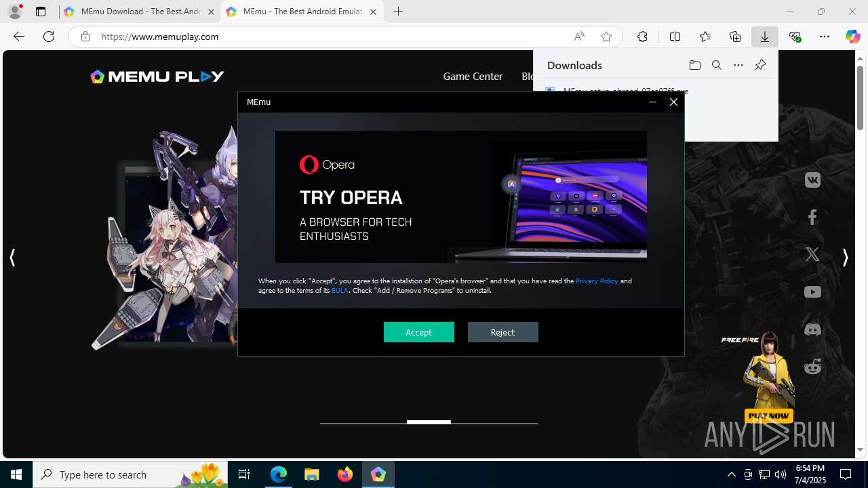Open the YouTube social icon
This screenshot has width=868, height=488.
(812, 292)
